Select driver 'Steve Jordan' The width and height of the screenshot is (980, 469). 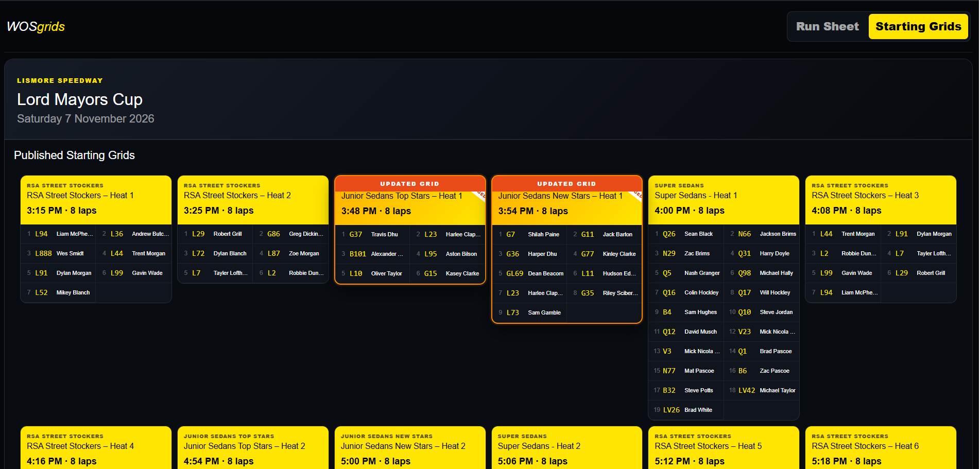(776, 312)
